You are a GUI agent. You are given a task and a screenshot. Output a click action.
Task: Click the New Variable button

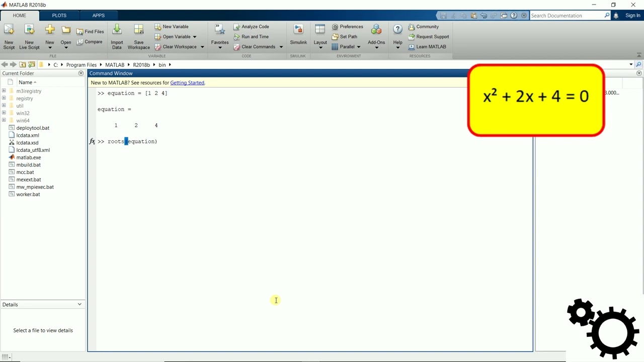click(172, 27)
